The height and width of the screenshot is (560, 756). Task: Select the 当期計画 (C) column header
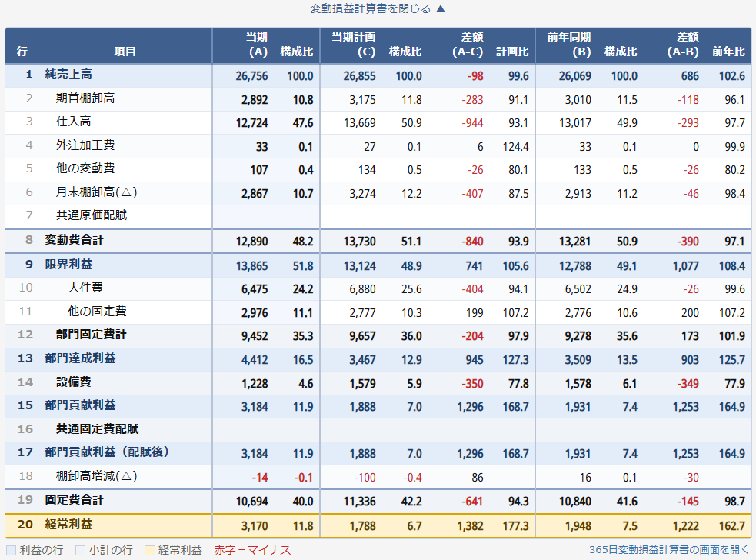[x=354, y=45]
